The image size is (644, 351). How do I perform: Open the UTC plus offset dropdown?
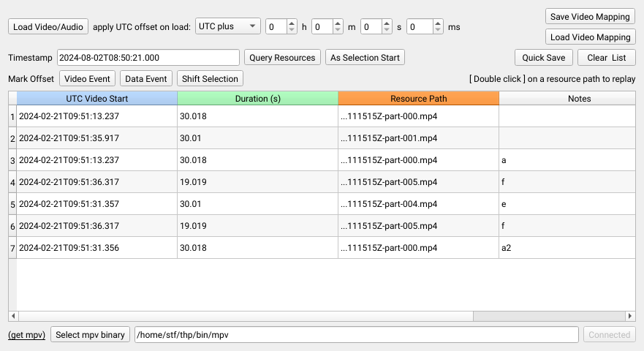pos(227,26)
